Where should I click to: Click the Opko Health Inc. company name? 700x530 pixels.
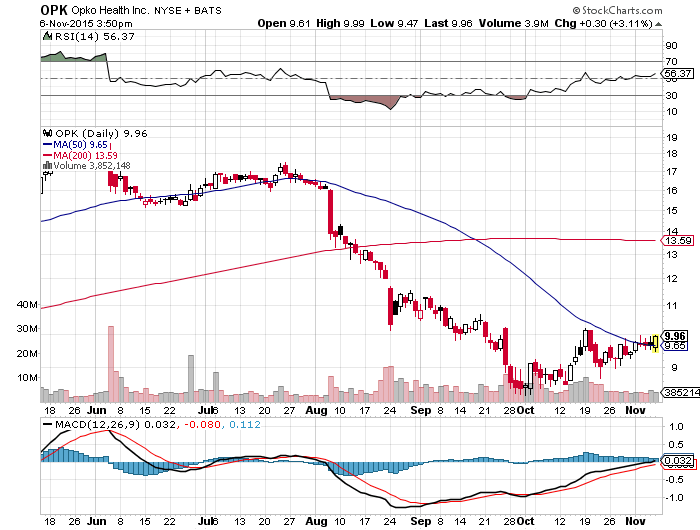pyautogui.click(x=109, y=10)
